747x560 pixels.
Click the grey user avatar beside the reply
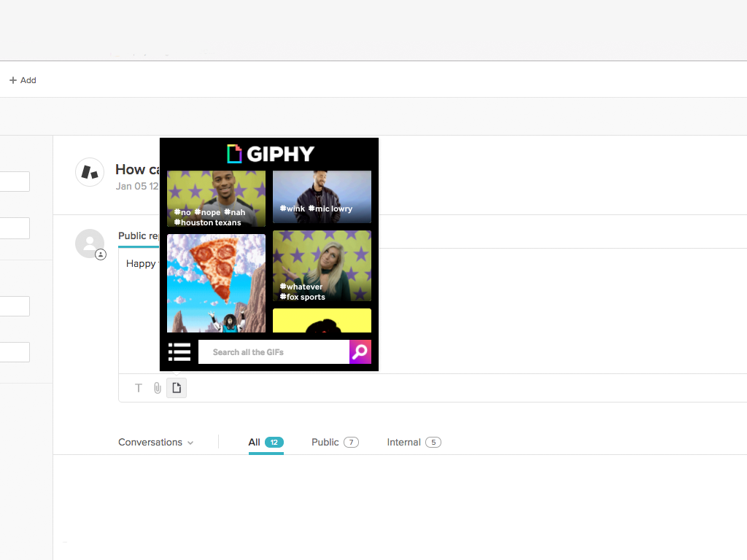pyautogui.click(x=90, y=244)
